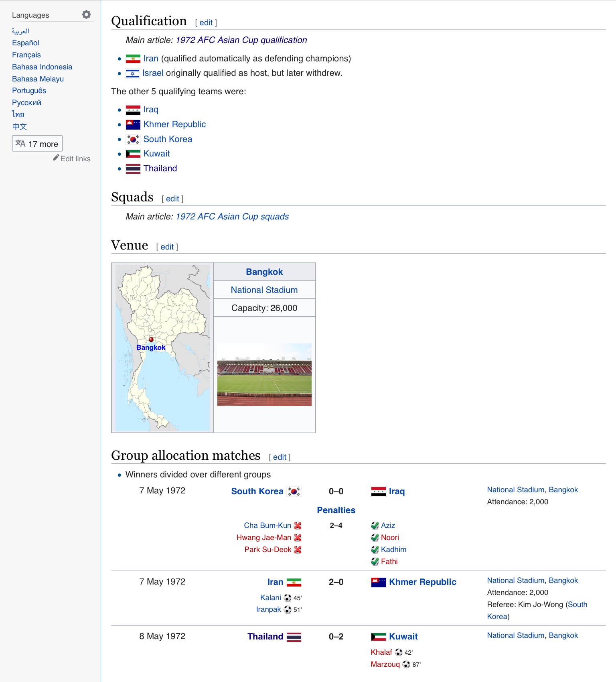Click the goal ball icon next to Iranpak
The height and width of the screenshot is (682, 616).
(288, 610)
